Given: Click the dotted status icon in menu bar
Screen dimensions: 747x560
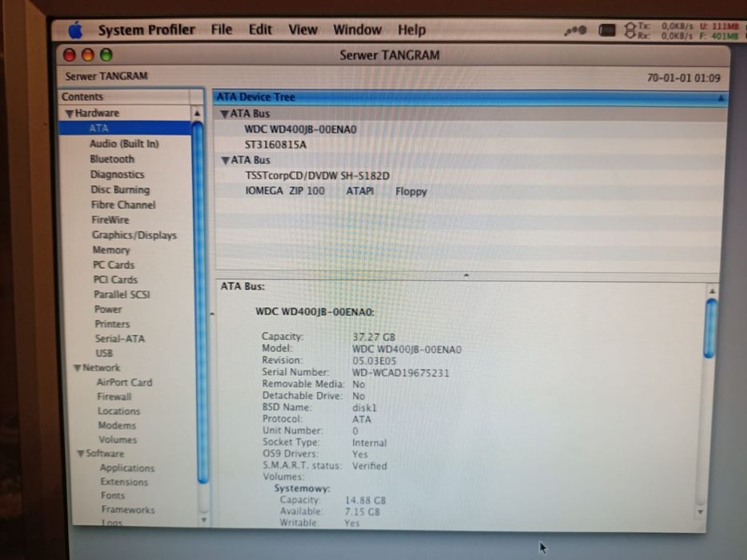Looking at the screenshot, I should click(575, 31).
